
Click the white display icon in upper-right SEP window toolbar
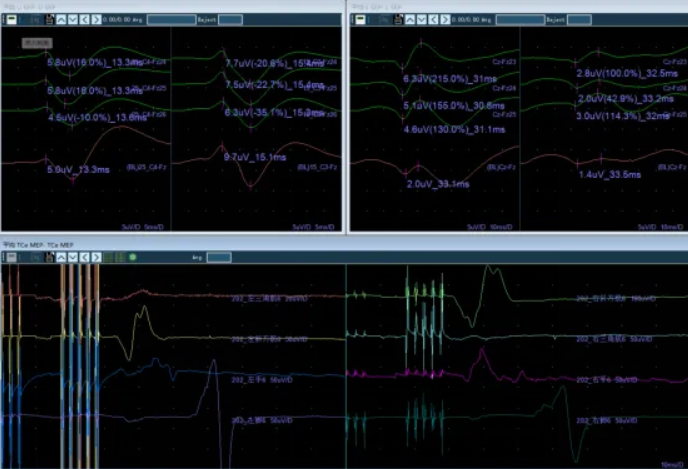[x=361, y=19]
